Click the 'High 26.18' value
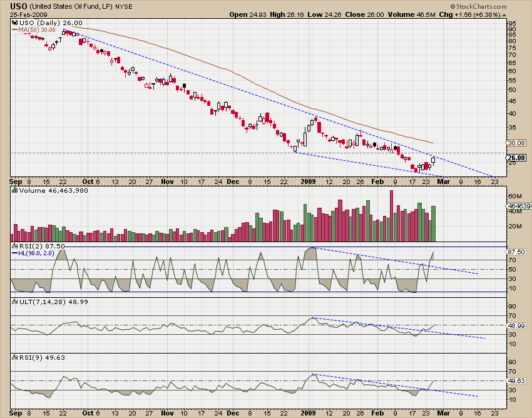 click(x=287, y=14)
